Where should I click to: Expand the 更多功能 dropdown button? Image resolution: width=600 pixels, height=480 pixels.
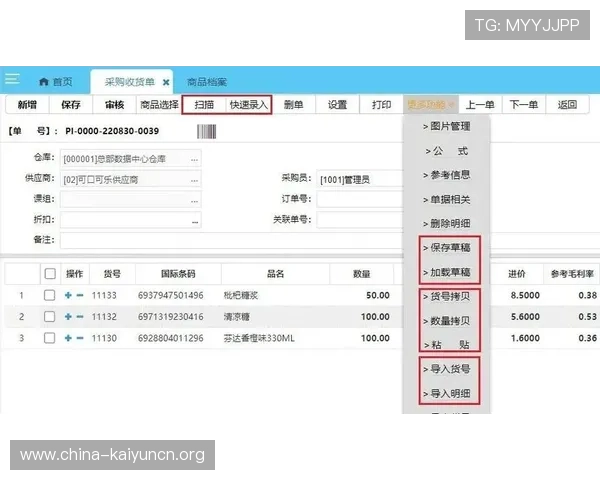430,104
